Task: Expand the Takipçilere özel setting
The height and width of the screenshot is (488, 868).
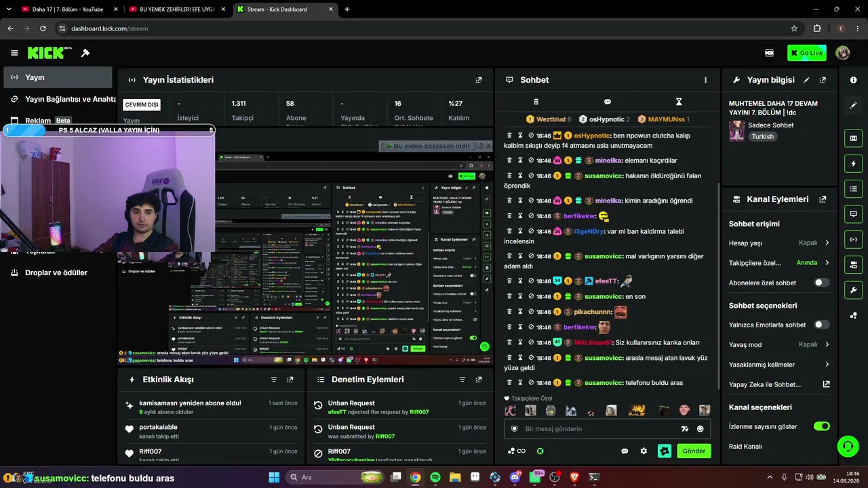Action: pos(779,262)
